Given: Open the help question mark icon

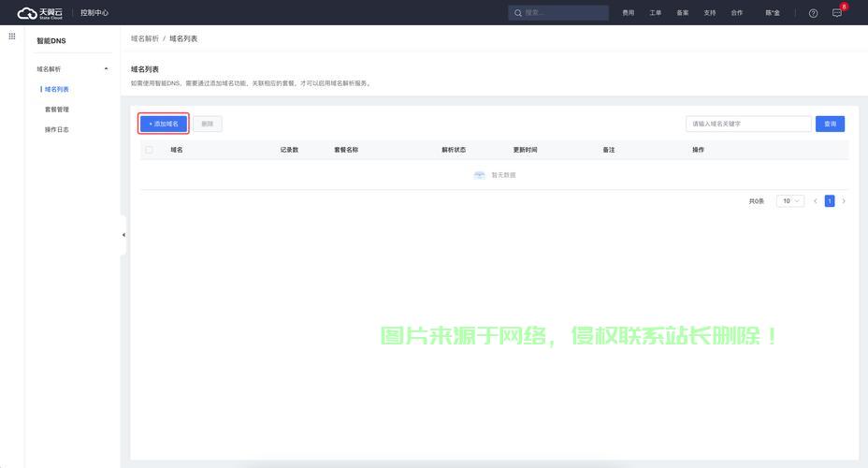Looking at the screenshot, I should tap(813, 13).
